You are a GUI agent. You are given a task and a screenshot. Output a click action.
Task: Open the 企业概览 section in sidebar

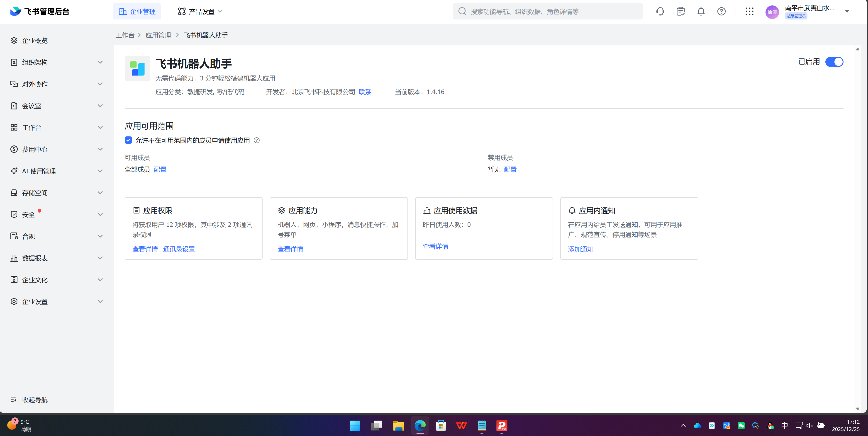(x=35, y=40)
